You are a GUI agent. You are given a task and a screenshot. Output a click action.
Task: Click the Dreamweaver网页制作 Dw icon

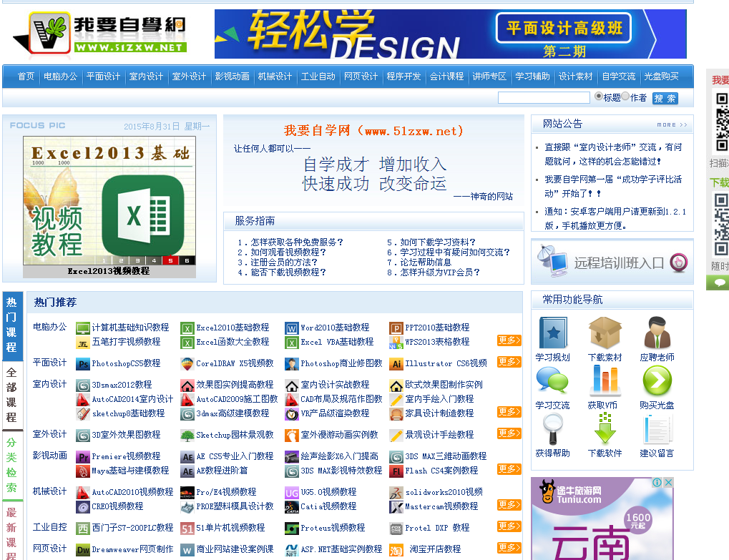(x=83, y=550)
